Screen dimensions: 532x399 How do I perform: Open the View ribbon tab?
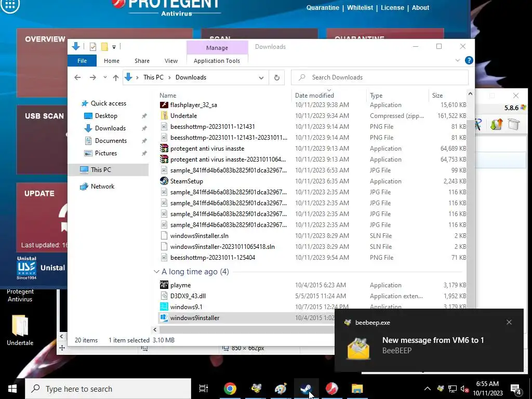coord(171,61)
